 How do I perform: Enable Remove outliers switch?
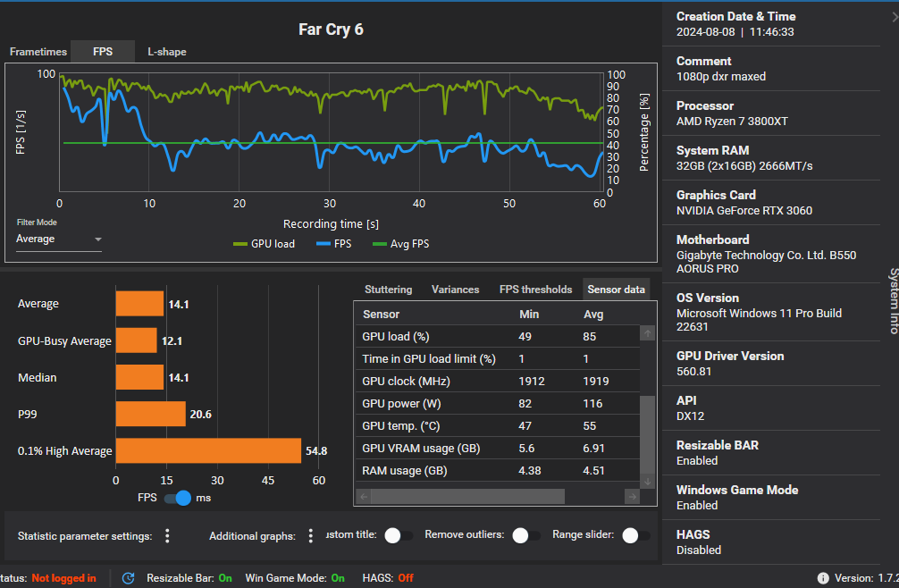coord(525,535)
